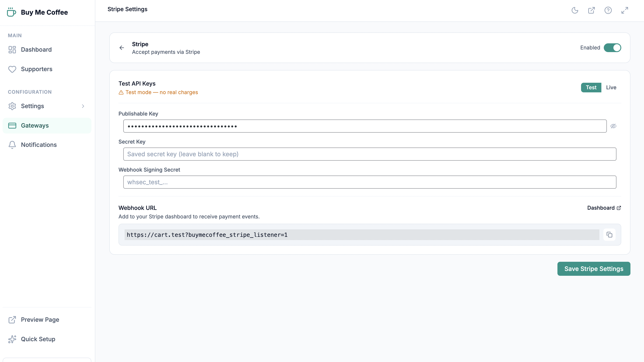The image size is (644, 362).
Task: Click the Secret Key label
Action: [x=132, y=142]
